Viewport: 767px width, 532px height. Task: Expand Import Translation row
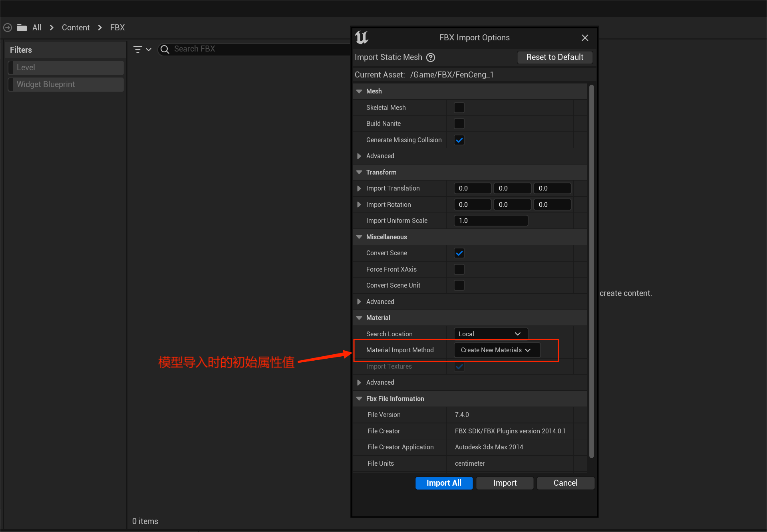(359, 189)
